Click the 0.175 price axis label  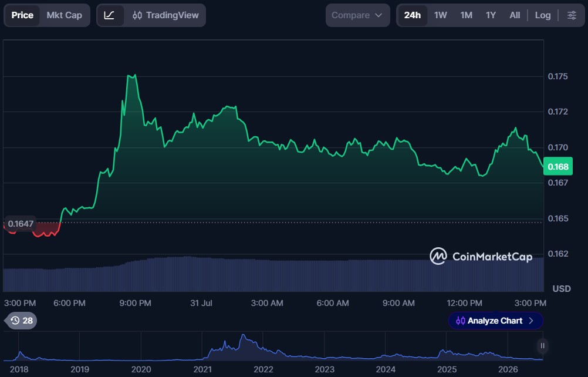(x=557, y=76)
